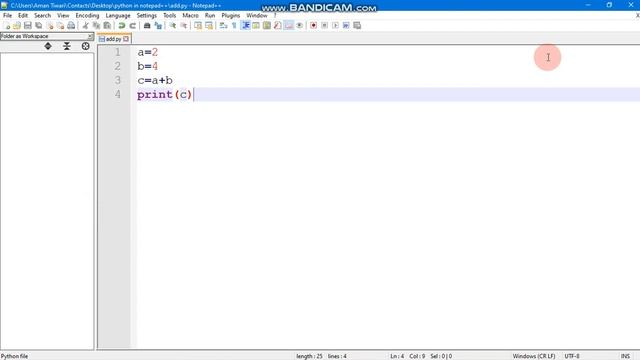Click 'Windows (CR LF)' in the status bar

pyautogui.click(x=534, y=356)
